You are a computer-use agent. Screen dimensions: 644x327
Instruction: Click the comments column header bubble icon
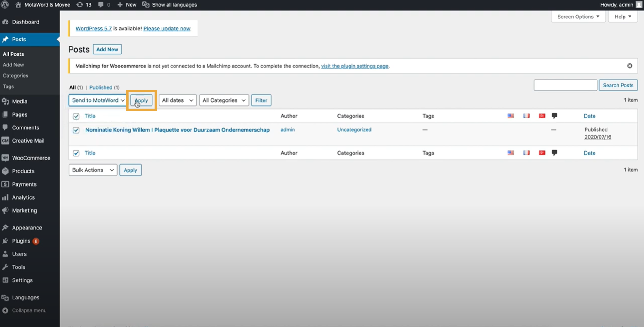(554, 116)
